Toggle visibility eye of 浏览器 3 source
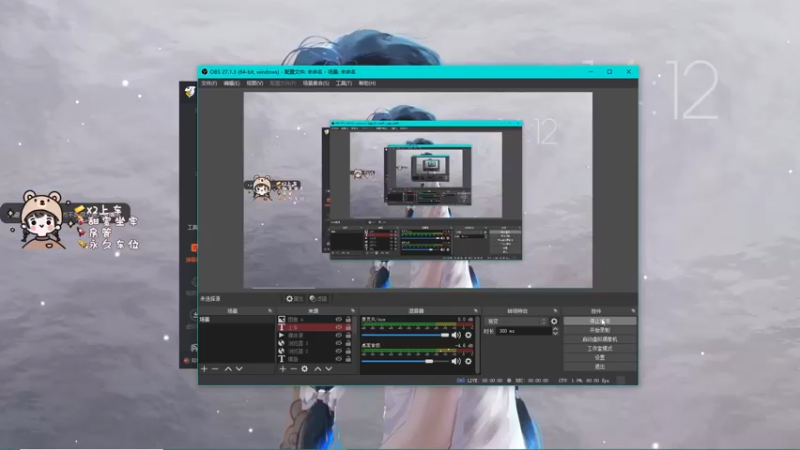This screenshot has height=450, width=800. [x=338, y=343]
